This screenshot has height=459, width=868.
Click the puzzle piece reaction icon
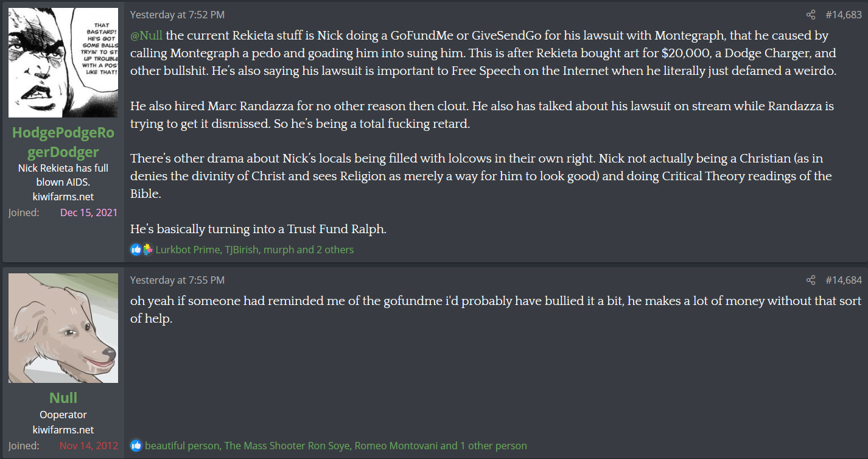pos(147,250)
